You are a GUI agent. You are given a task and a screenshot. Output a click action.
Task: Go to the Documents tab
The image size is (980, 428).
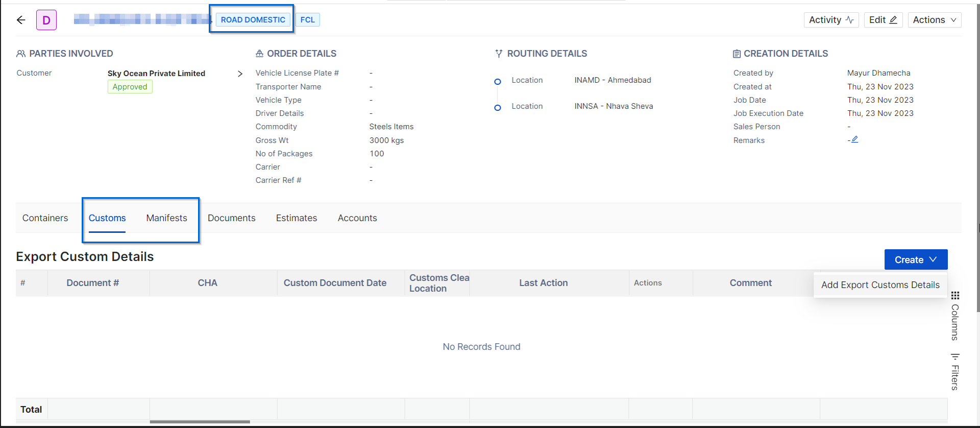pos(231,218)
